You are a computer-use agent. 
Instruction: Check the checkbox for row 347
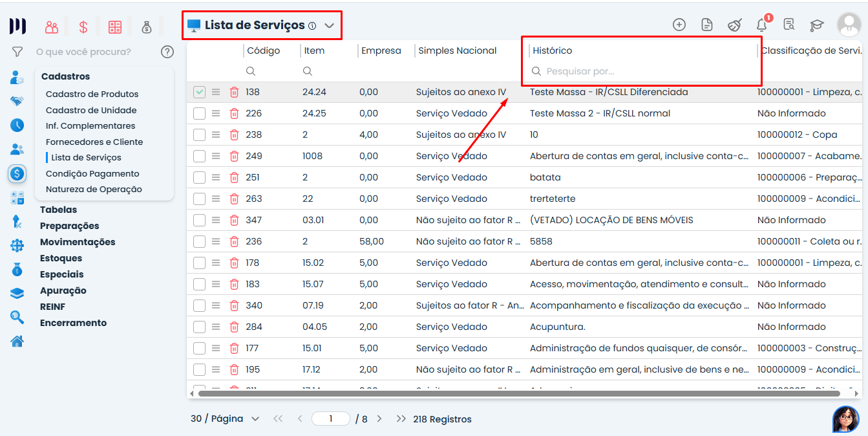coord(199,221)
